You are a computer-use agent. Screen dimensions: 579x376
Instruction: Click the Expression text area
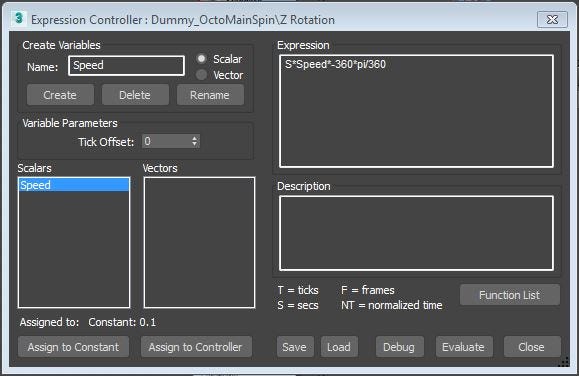click(416, 111)
